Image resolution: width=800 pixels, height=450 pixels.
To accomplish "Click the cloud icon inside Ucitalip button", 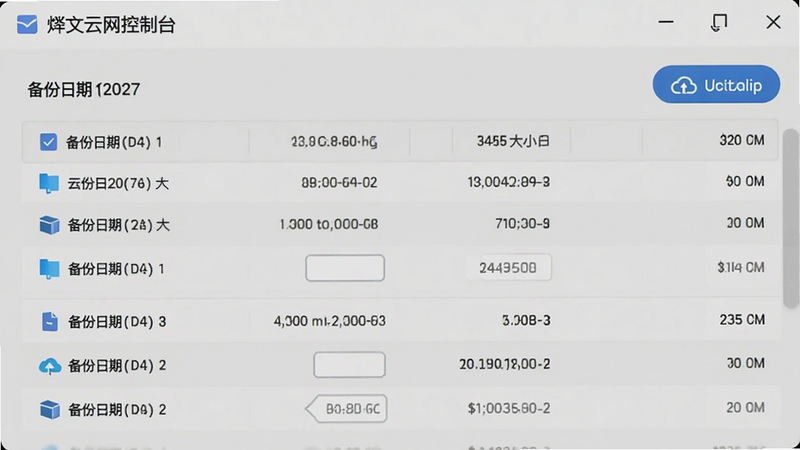I will pyautogui.click(x=684, y=85).
